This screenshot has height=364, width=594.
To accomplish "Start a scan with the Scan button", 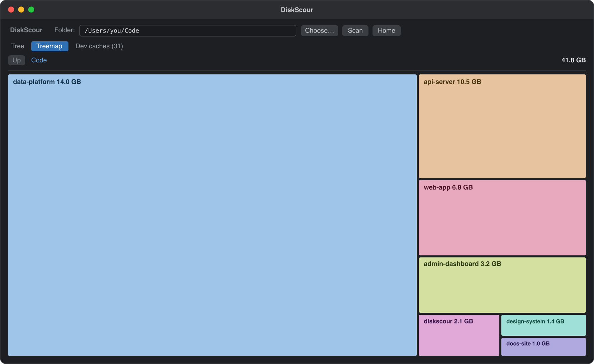I will [355, 31].
